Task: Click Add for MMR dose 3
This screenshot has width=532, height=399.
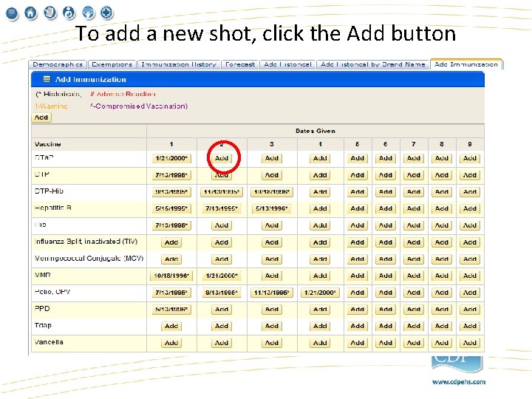Action: point(272,276)
